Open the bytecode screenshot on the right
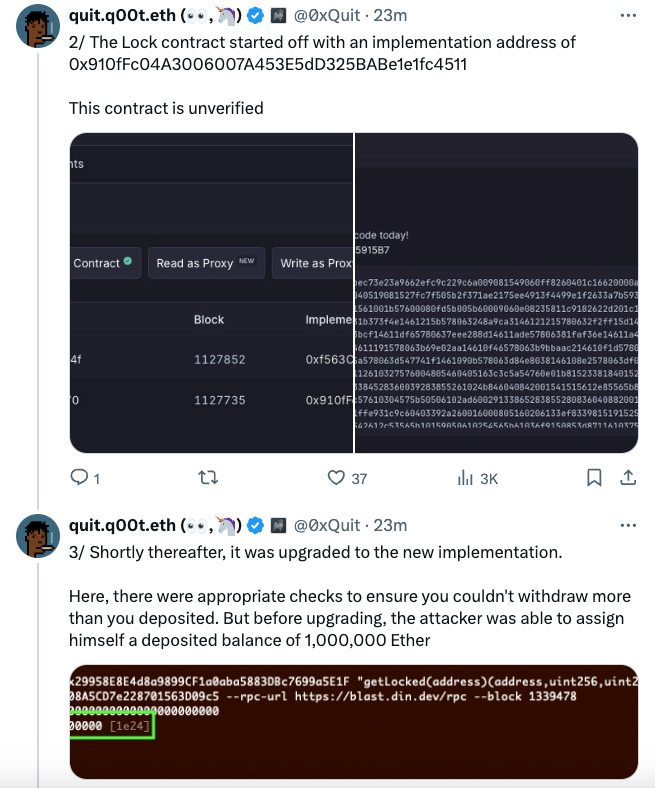Viewport: 655px width, 788px height. [497, 293]
